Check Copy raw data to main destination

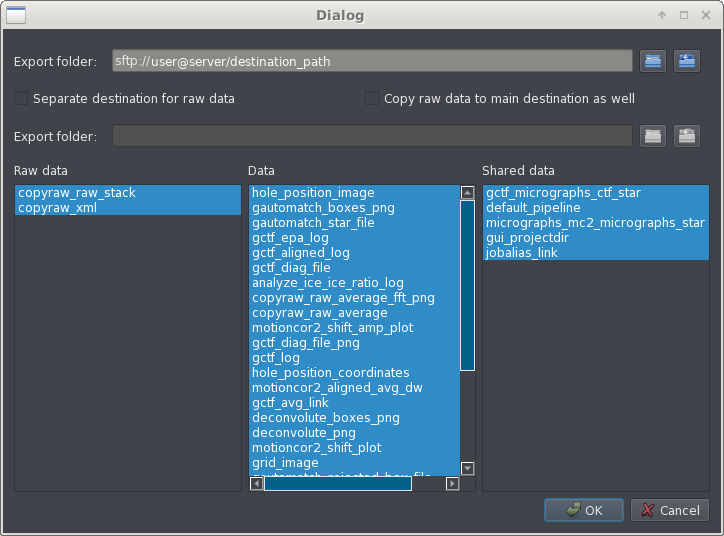[x=372, y=99]
